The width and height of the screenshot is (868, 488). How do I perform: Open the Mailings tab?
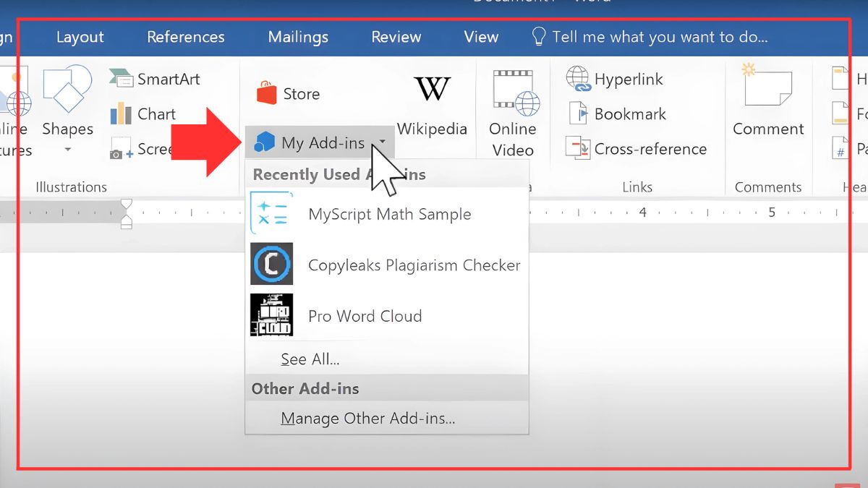(298, 37)
